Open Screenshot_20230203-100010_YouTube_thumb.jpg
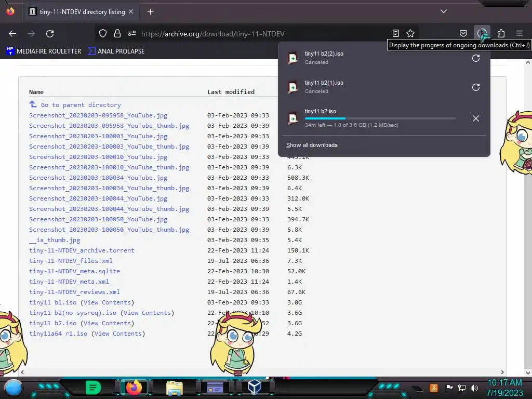The width and height of the screenshot is (532, 399). coord(109,167)
